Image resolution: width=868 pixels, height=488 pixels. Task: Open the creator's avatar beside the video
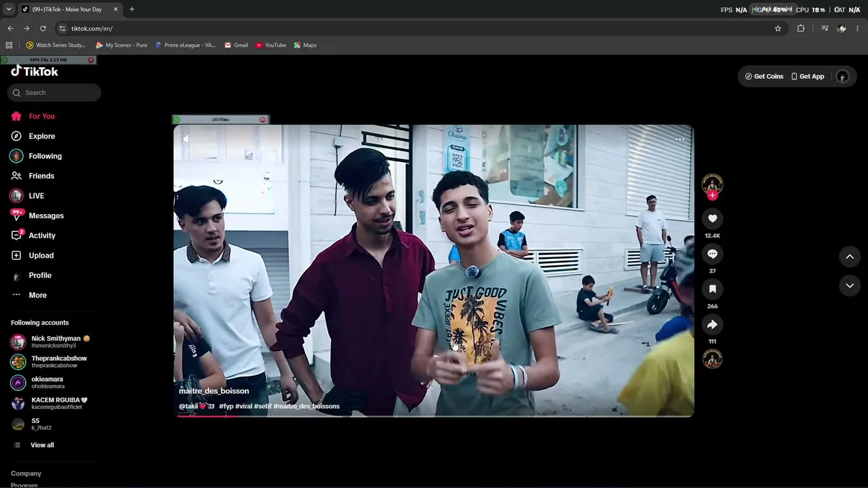712,183
